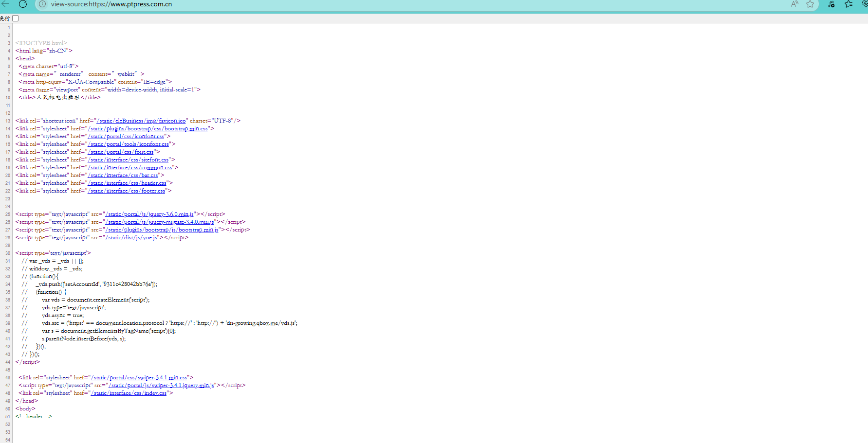Click the viewport meta line
This screenshot has width=868, height=443.
110,89
